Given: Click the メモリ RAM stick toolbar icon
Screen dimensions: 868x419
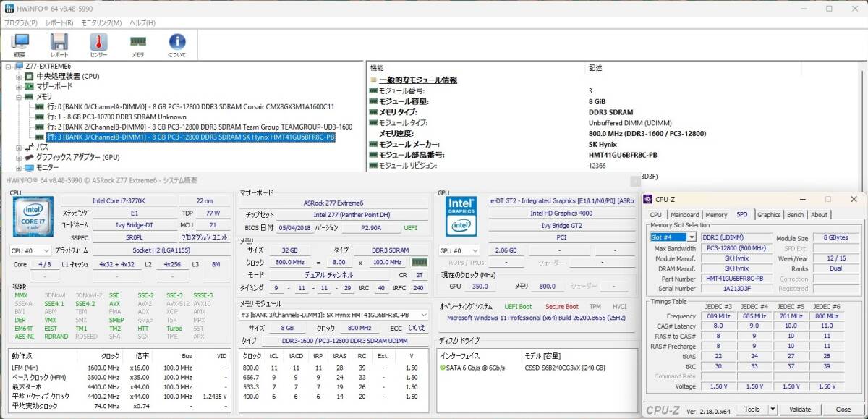Looking at the screenshot, I should (x=137, y=45).
